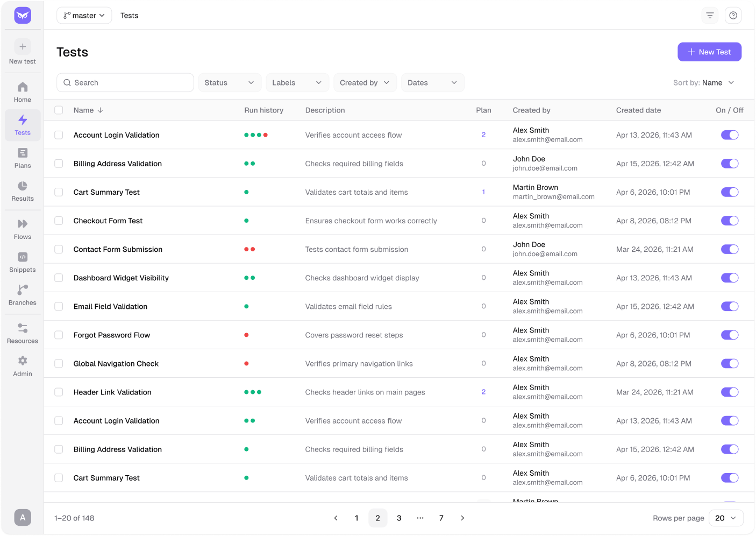Image resolution: width=756 pixels, height=536 pixels.
Task: Sort by the Created date column header
Action: tap(638, 110)
